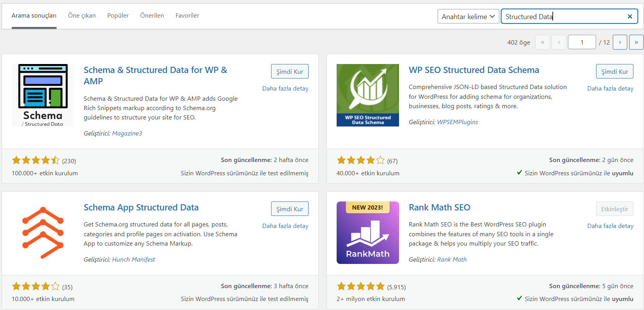644x310 pixels.
Task: Open Daha fazla detay for Schema App
Action: coord(285,226)
